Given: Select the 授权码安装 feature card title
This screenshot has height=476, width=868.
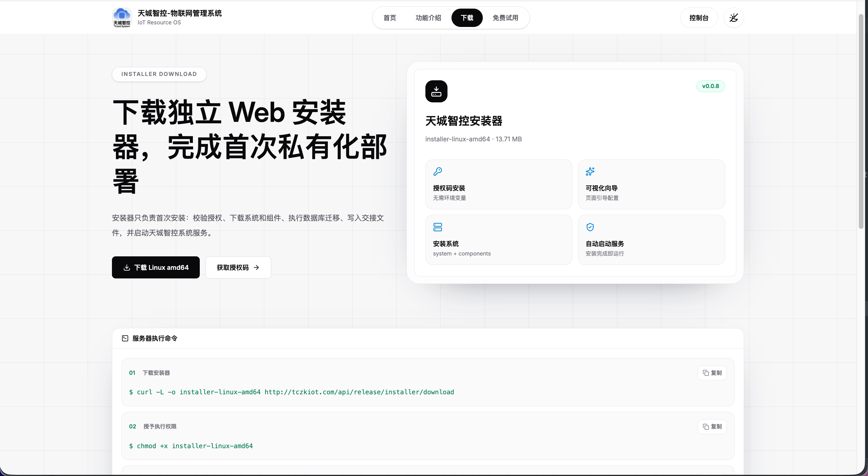Looking at the screenshot, I should pos(449,188).
